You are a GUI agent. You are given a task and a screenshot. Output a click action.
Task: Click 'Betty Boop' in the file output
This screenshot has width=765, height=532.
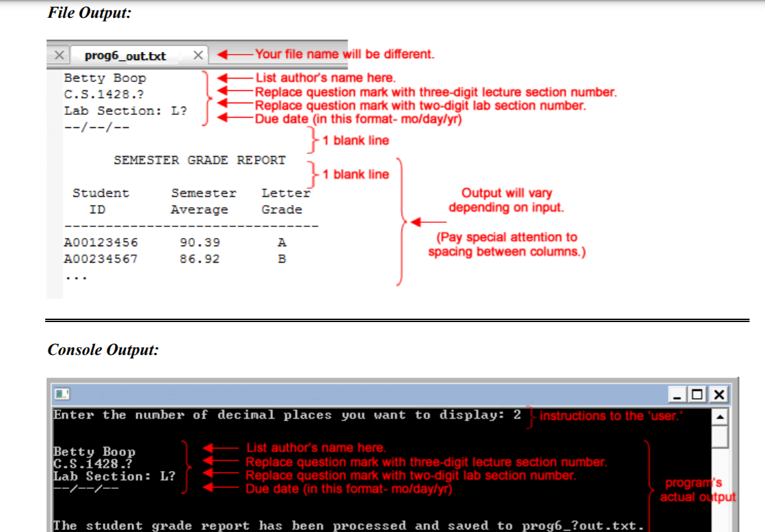pyautogui.click(x=105, y=78)
